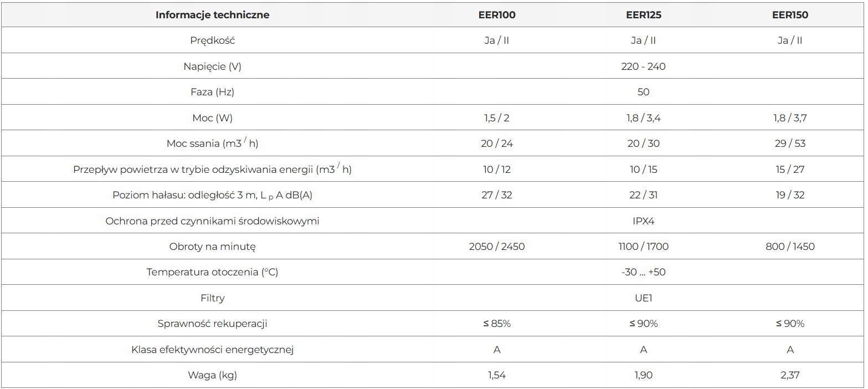This screenshot has height=389, width=868.
Task: Select the Napięcie (V) row label
Action: (x=212, y=66)
